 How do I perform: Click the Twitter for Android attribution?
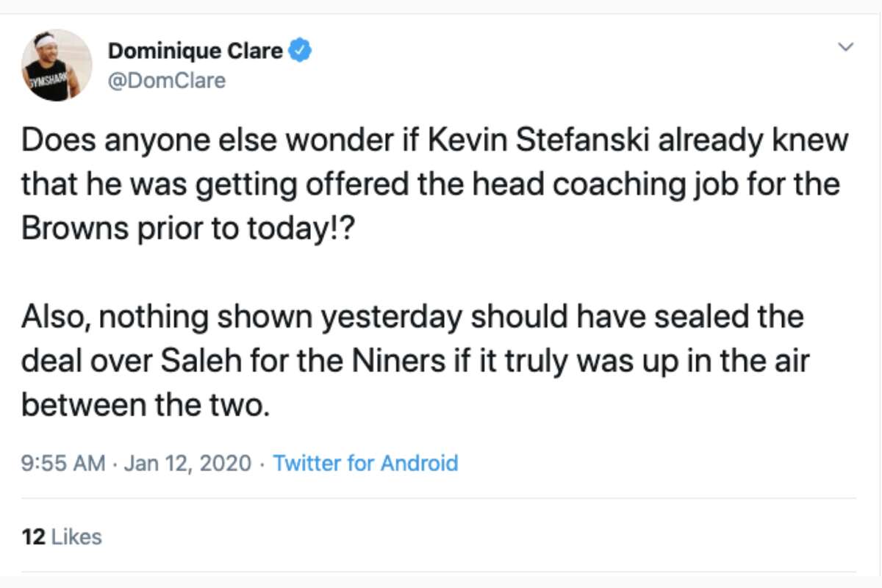point(365,464)
